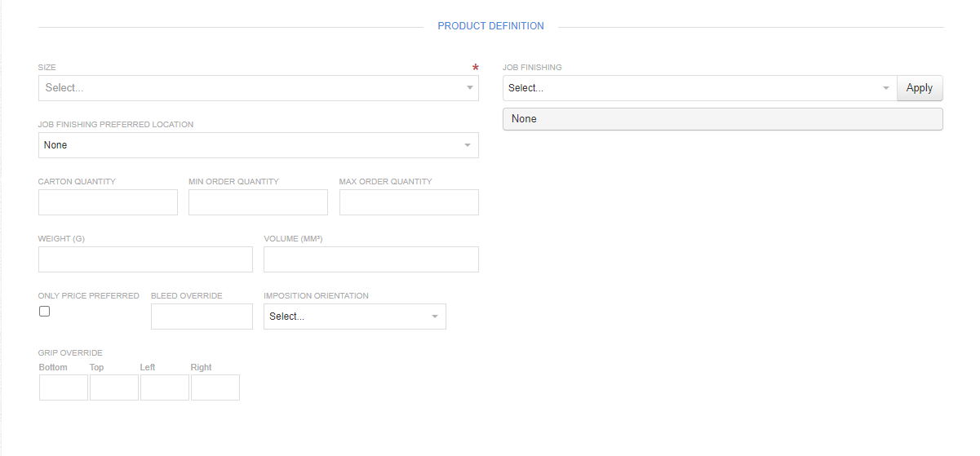The image size is (980, 456).
Task: Open the Imposition Orientation dropdown
Action: pyautogui.click(x=347, y=317)
